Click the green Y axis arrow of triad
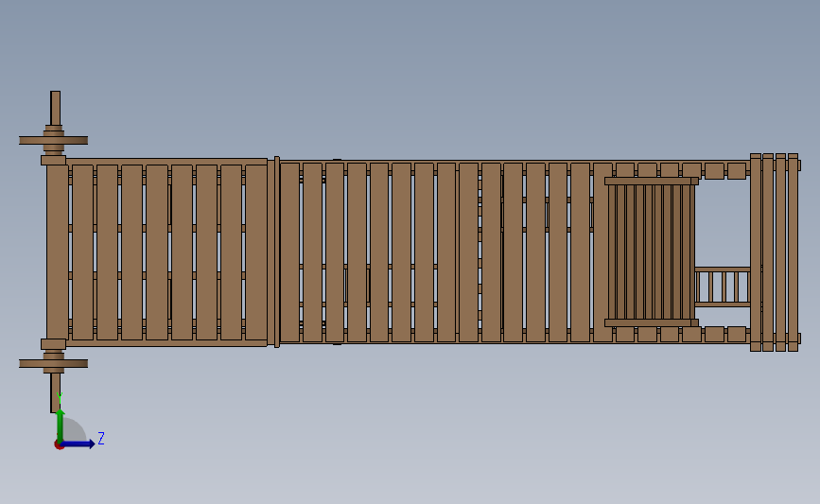820x504 pixels. [61, 426]
